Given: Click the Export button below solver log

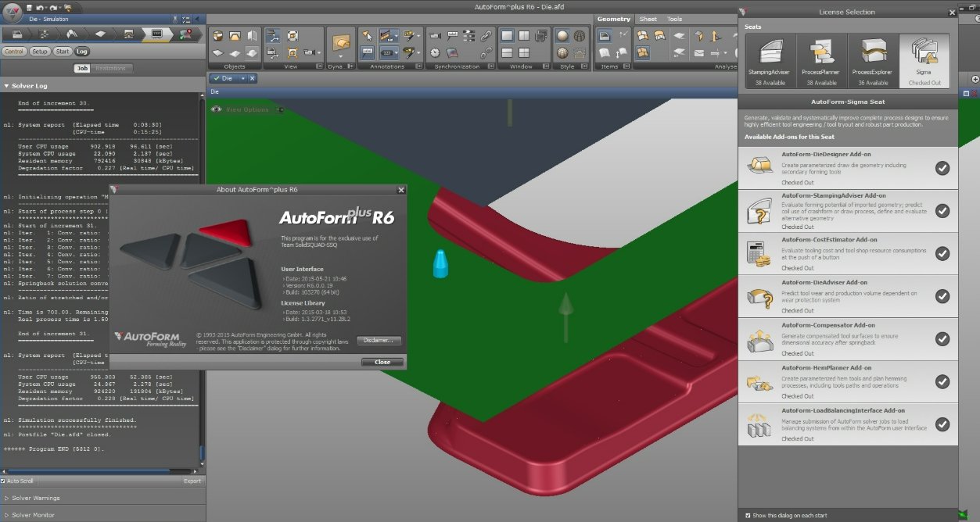Looking at the screenshot, I should point(192,481).
